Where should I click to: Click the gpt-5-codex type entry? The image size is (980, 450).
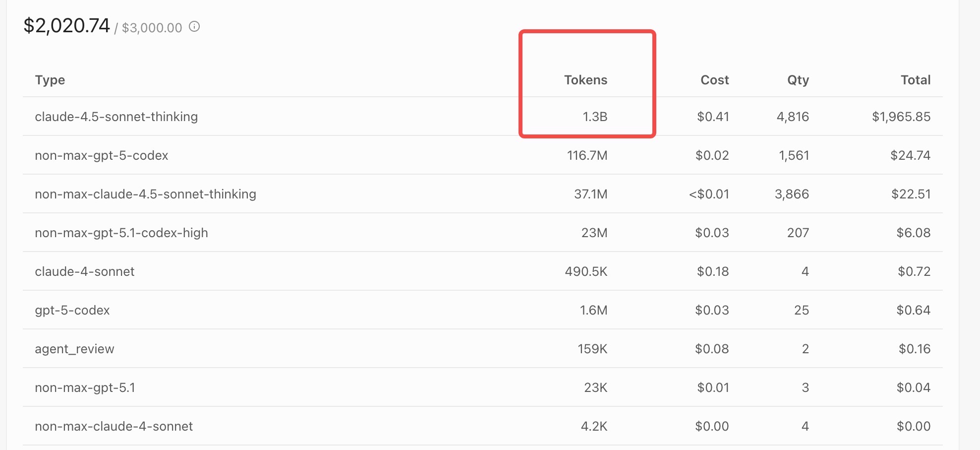[x=72, y=310]
